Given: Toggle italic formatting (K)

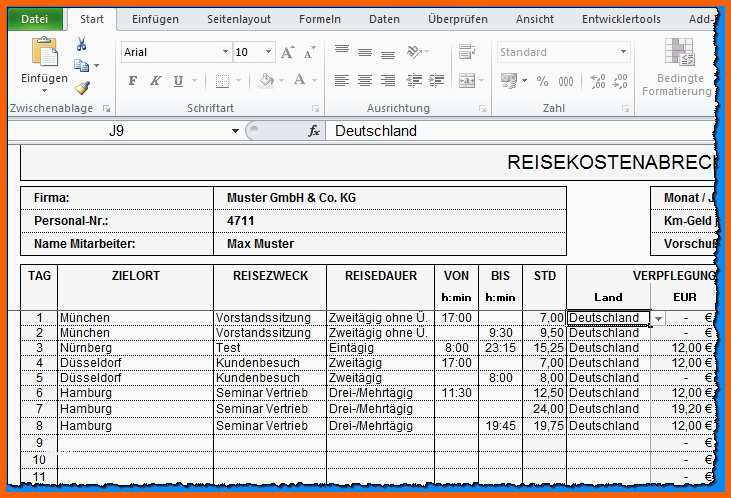Looking at the screenshot, I should [156, 81].
